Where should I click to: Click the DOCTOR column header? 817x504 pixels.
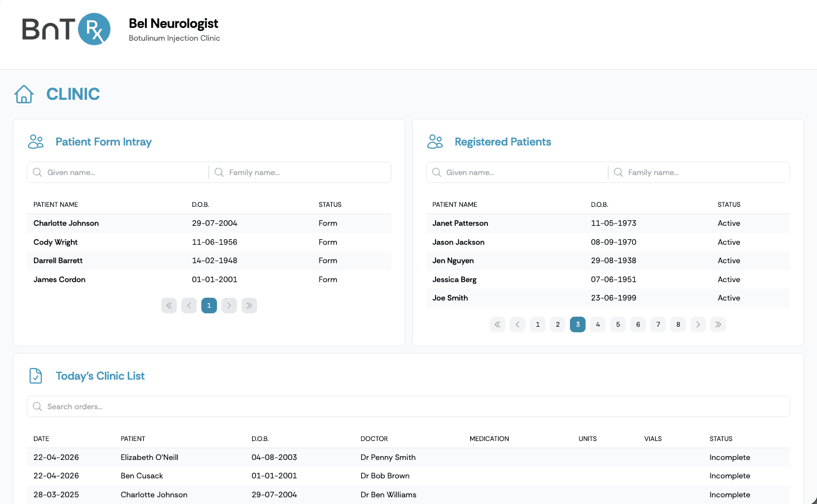coord(374,439)
